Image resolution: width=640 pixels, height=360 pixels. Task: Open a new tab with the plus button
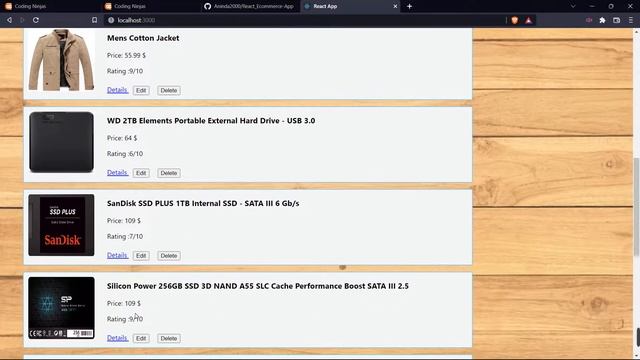[409, 6]
